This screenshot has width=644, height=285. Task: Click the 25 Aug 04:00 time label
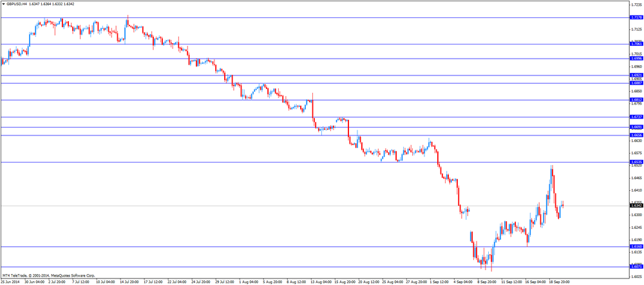coord(392,282)
